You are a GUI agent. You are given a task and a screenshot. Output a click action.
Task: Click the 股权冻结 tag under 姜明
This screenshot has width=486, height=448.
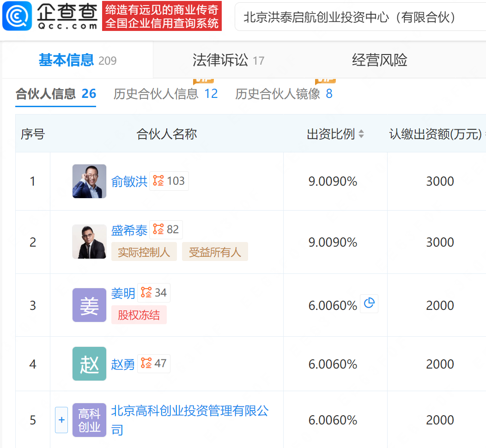139,315
